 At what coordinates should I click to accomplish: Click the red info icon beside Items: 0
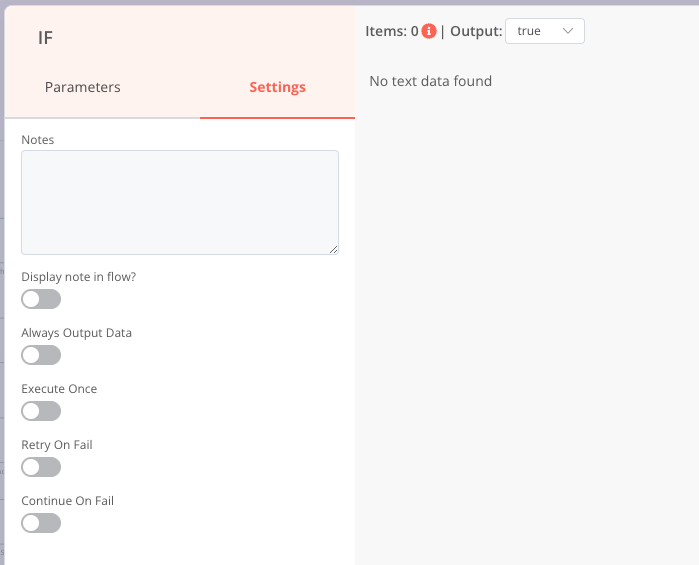coord(429,31)
